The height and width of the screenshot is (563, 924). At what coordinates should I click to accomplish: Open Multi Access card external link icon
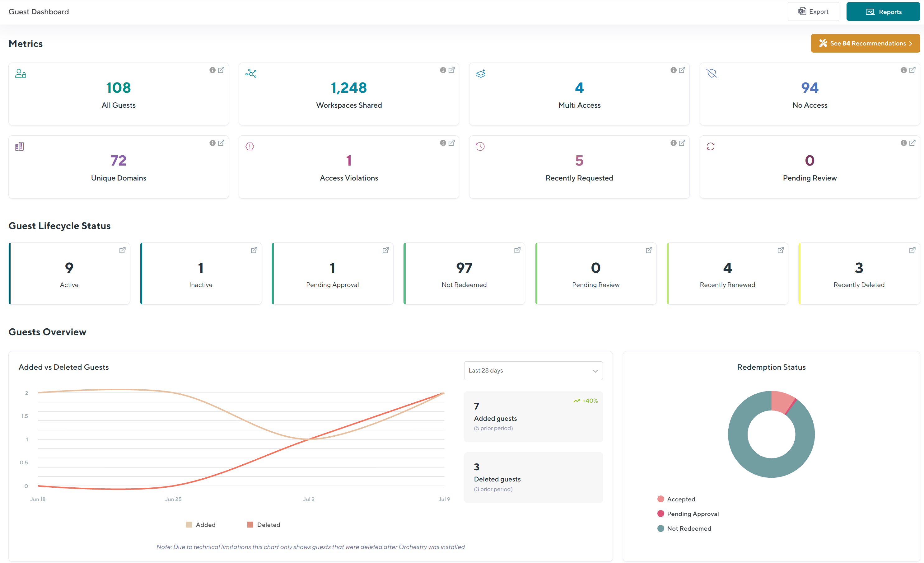[x=682, y=70]
